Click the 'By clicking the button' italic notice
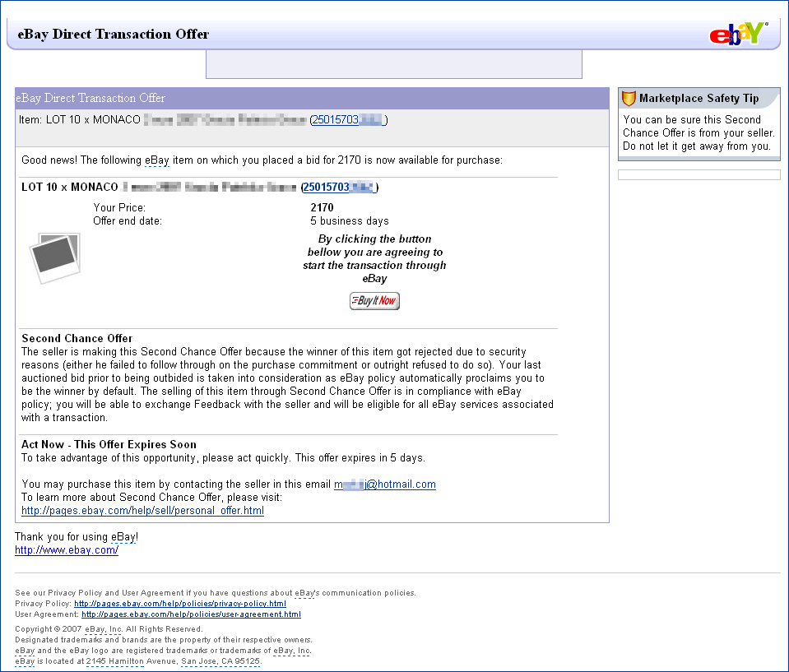 coord(374,258)
